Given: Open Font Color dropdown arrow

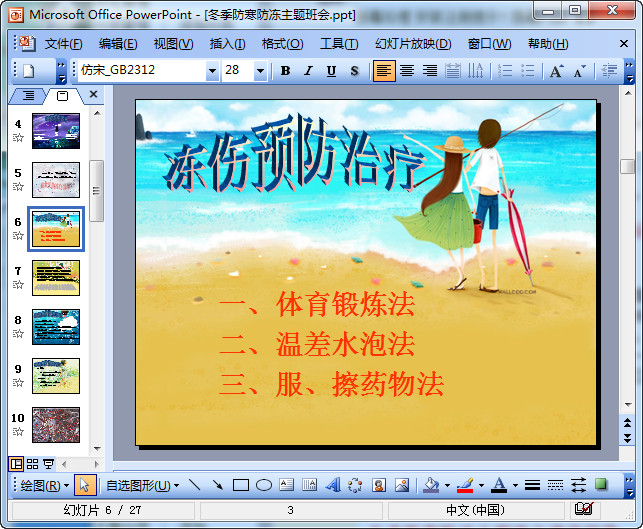Looking at the screenshot, I should 515,486.
